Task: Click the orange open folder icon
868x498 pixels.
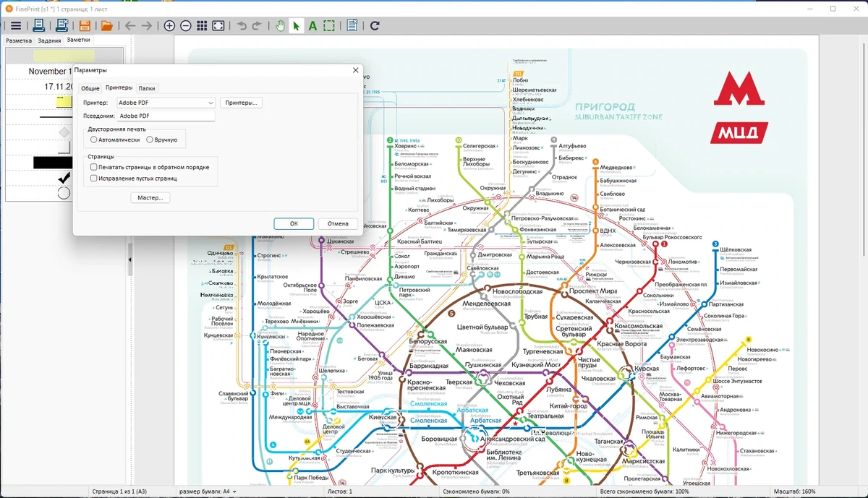Action: pyautogui.click(x=106, y=26)
